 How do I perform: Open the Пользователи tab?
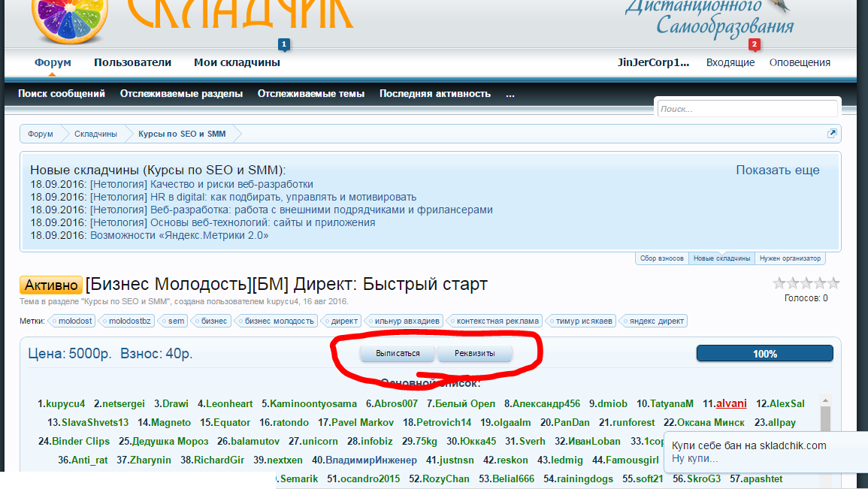pos(133,62)
